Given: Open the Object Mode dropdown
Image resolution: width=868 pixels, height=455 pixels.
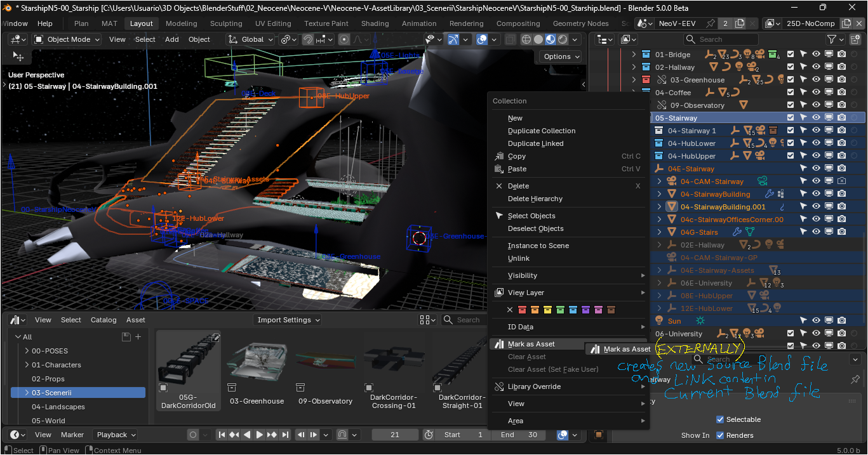Looking at the screenshot, I should 68,39.
